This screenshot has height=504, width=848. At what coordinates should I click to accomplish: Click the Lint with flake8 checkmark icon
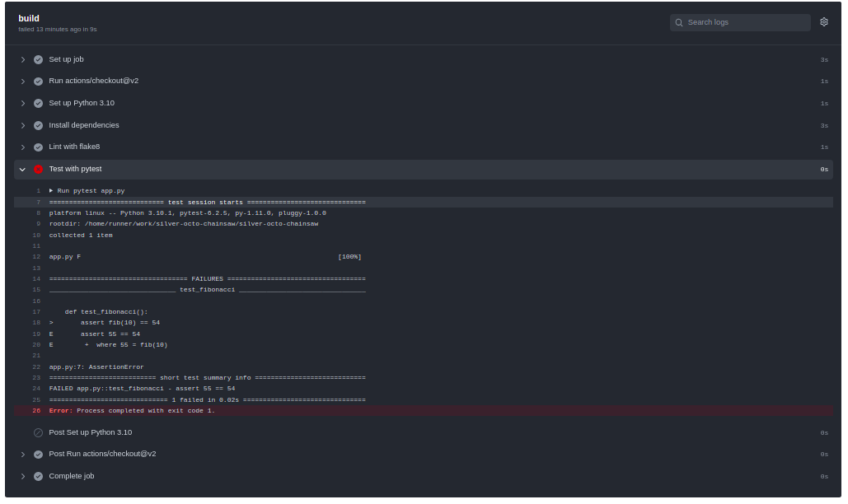tap(38, 147)
